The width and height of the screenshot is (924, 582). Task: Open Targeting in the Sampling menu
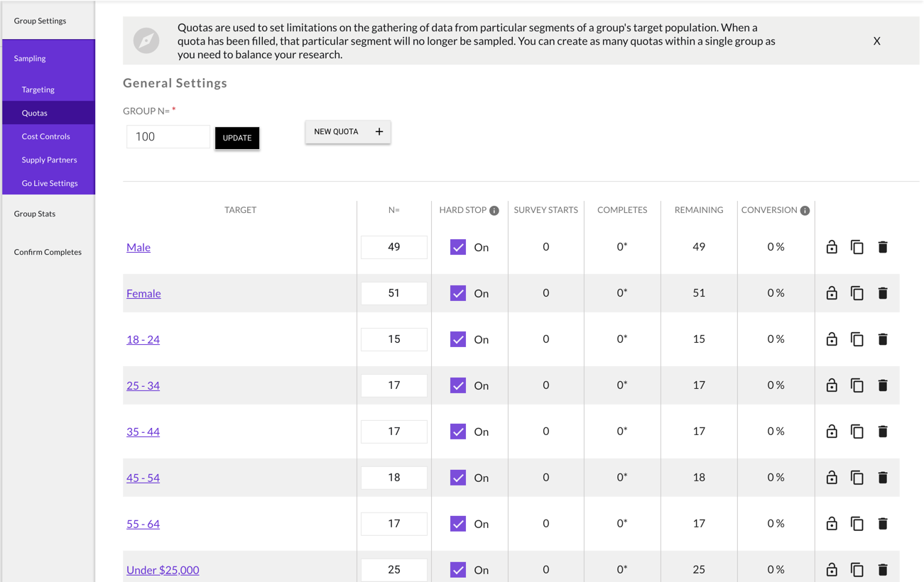38,89
